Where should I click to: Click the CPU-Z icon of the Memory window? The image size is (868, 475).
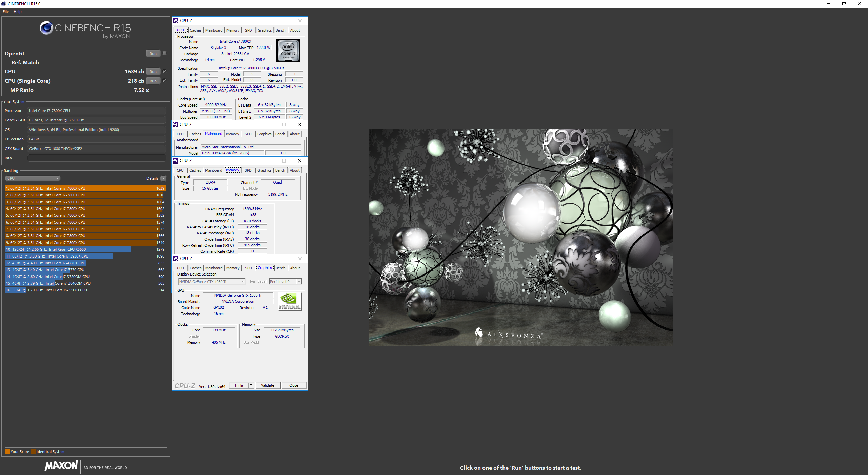175,161
